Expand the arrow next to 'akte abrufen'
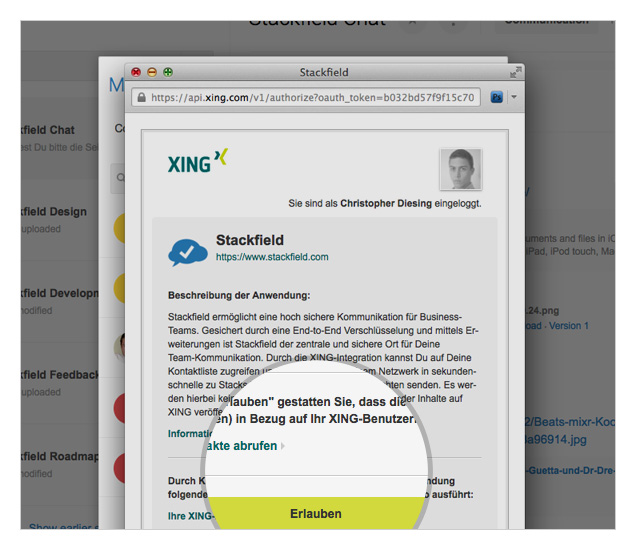 click(x=283, y=446)
